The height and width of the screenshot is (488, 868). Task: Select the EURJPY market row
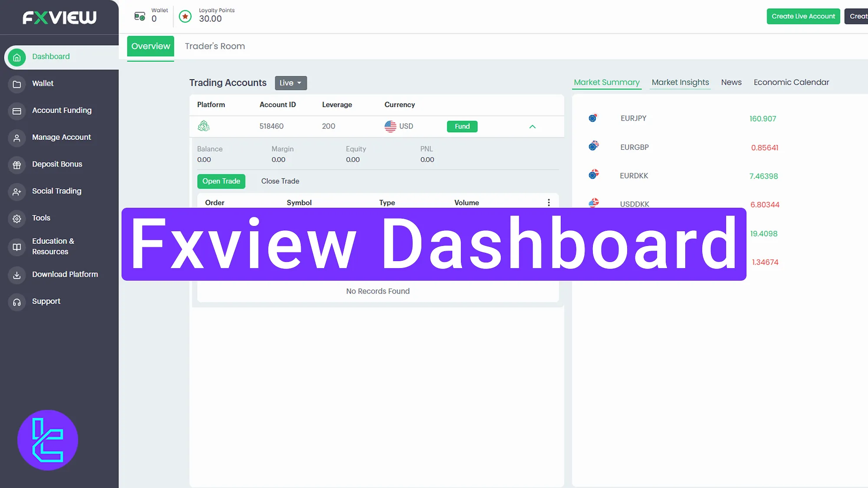pos(634,118)
